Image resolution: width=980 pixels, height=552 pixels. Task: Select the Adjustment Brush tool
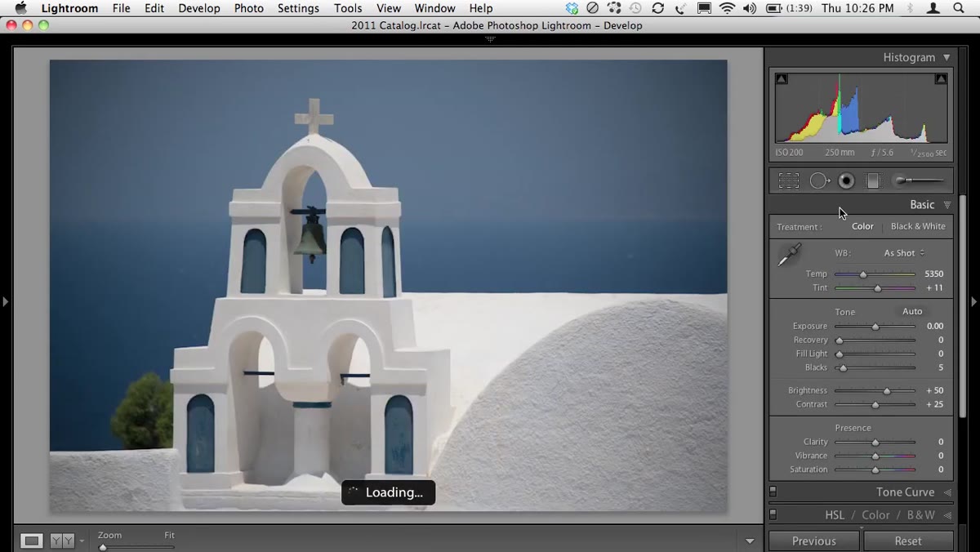[x=920, y=181]
